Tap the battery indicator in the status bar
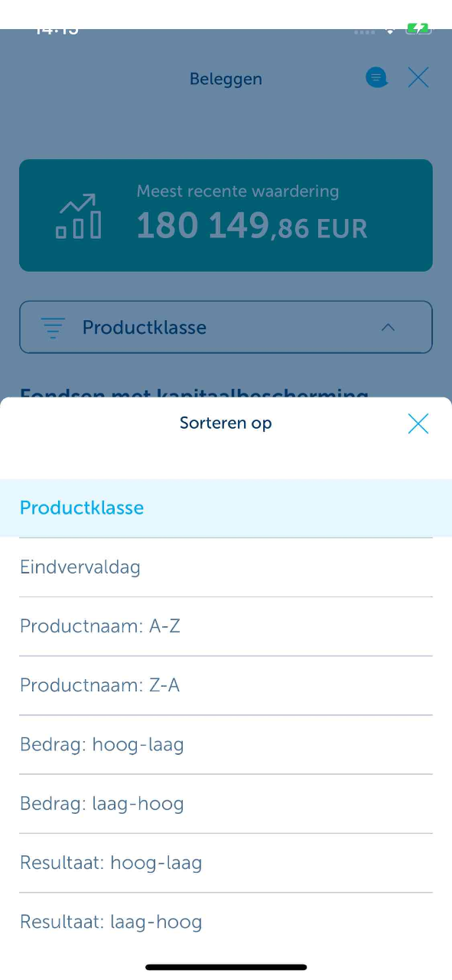Screen dimensions: 452x980 point(417,28)
